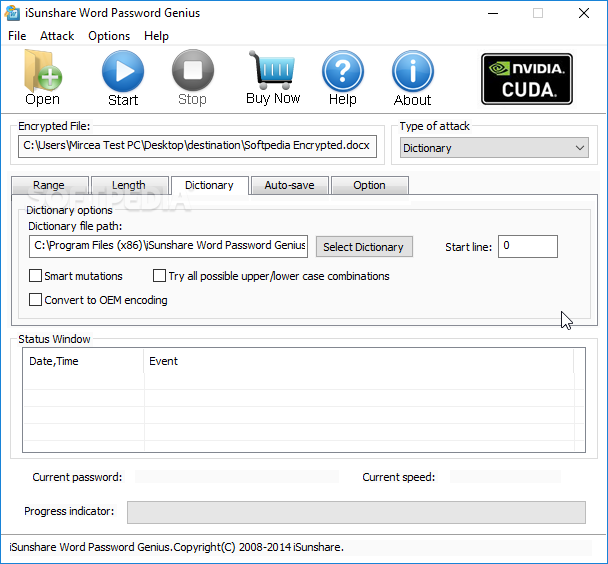
Task: Click the Dictionary file path field
Action: click(x=168, y=246)
